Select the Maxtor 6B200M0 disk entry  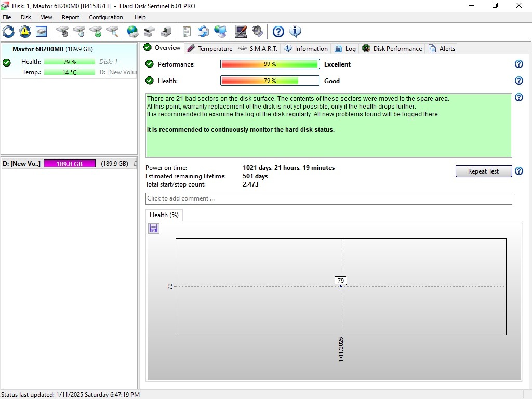[x=52, y=49]
